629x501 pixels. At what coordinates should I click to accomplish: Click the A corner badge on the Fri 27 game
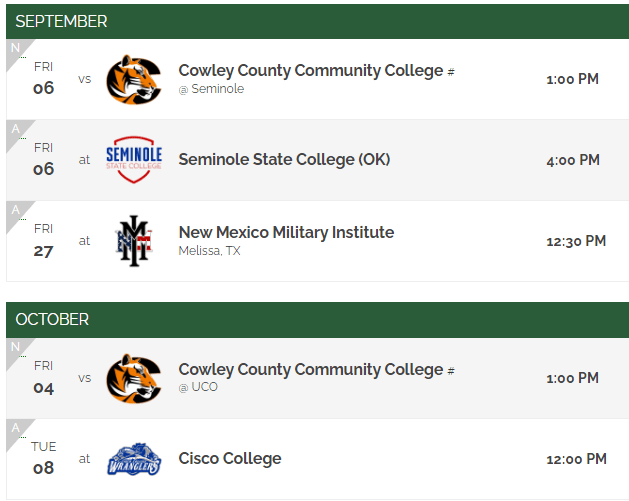pyautogui.click(x=14, y=209)
